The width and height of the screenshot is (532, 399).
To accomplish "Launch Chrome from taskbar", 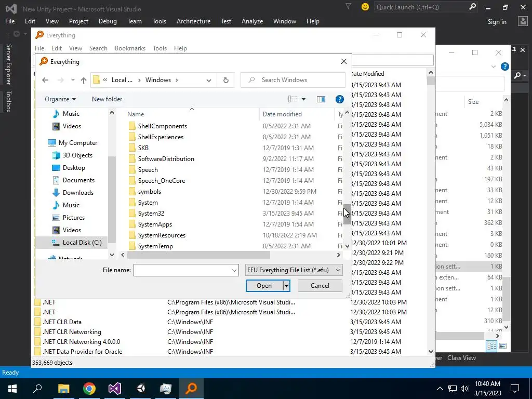I will coord(89,389).
